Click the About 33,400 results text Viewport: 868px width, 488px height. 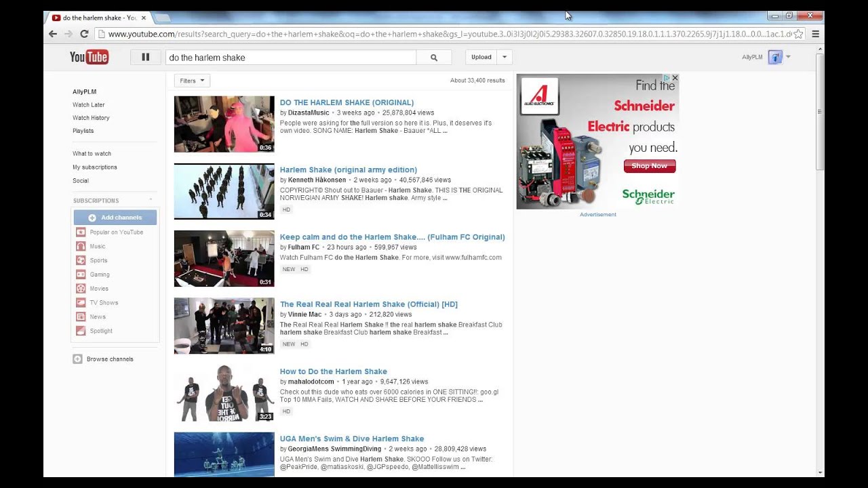(477, 81)
